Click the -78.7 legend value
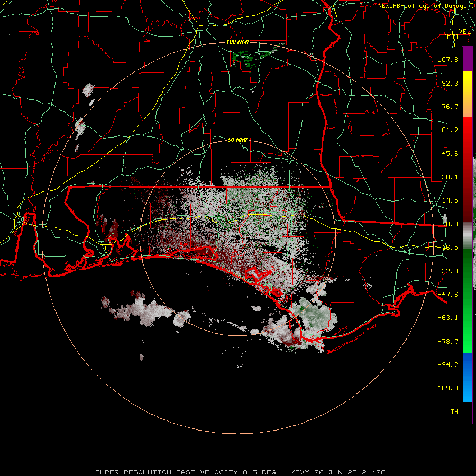 coord(448,342)
